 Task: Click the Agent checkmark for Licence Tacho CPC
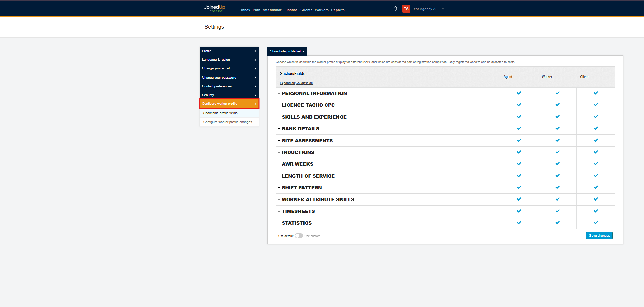pos(519,105)
